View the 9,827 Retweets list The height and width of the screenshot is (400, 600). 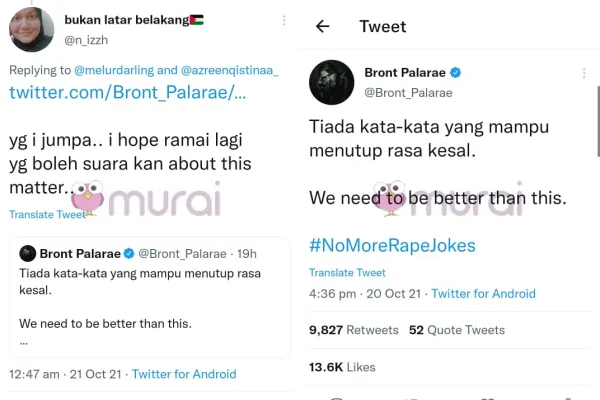pos(354,330)
